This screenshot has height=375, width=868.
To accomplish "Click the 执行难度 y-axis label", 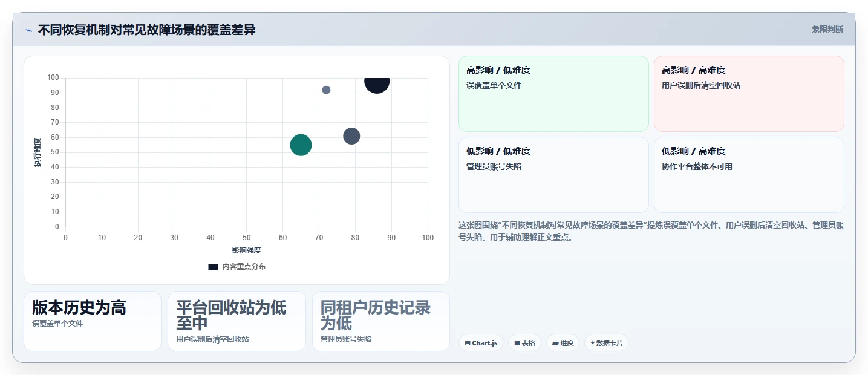I will point(38,152).
